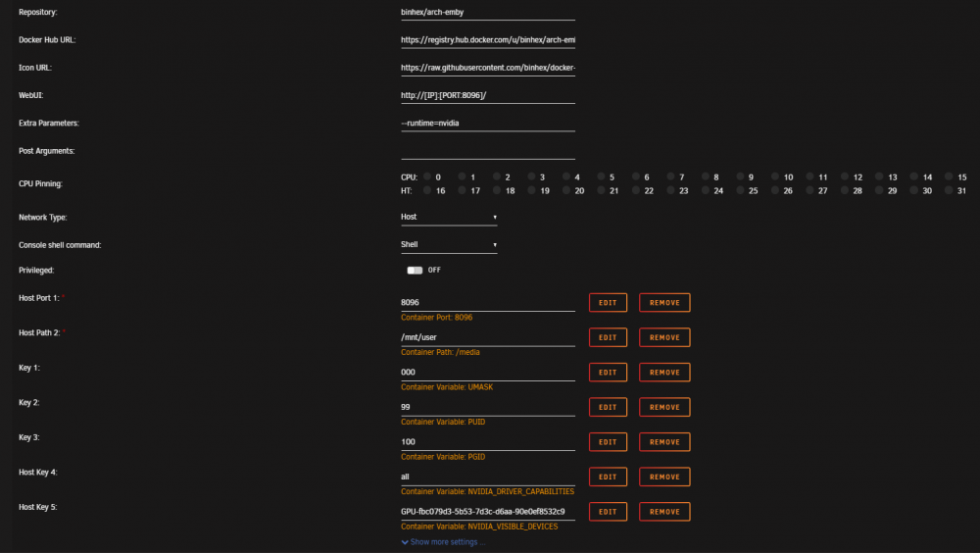The height and width of the screenshot is (553, 980).
Task: Remove Key 3 PGID variable
Action: pyautogui.click(x=664, y=442)
